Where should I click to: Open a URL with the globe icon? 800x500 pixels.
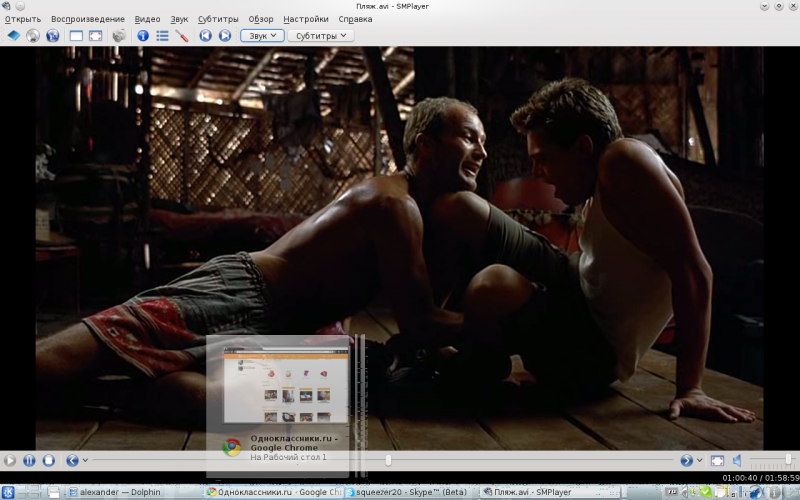point(53,35)
